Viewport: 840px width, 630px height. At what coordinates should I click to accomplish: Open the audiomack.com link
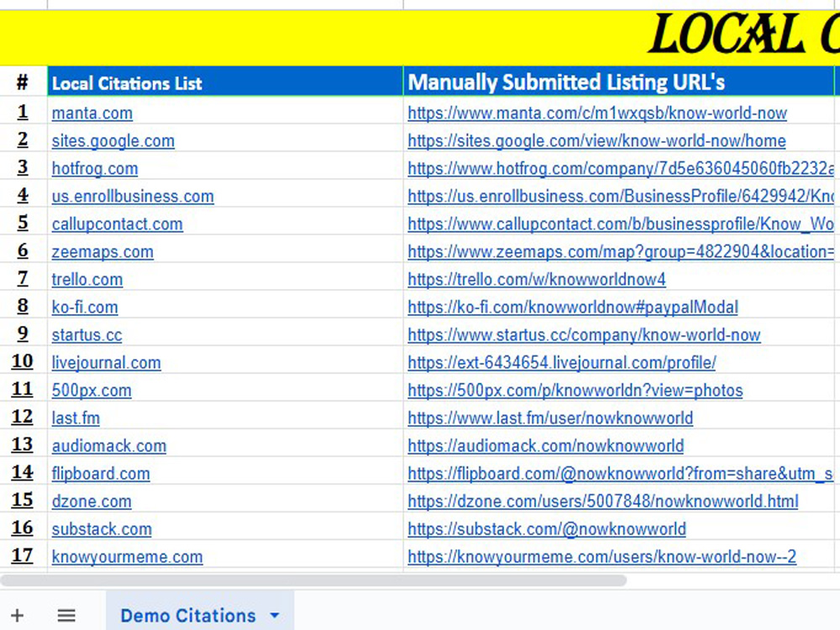coord(108,446)
